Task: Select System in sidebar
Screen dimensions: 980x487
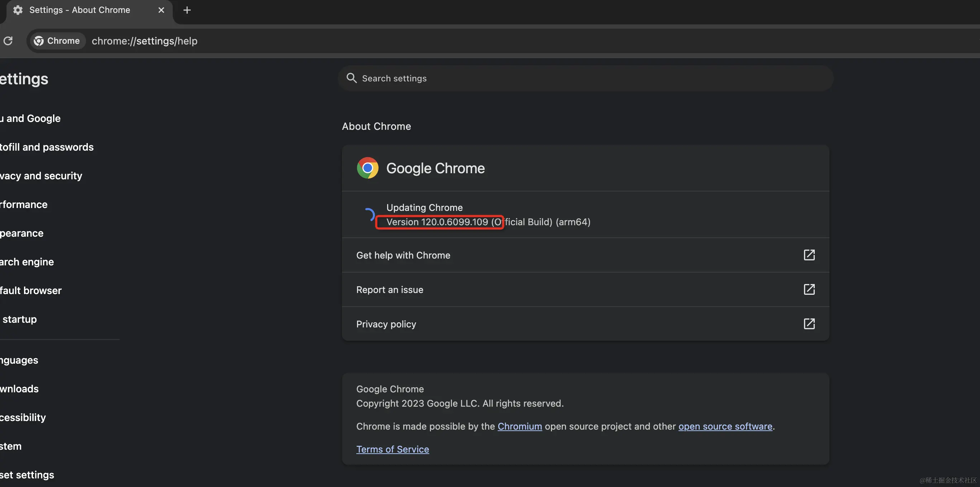Action: (x=11, y=446)
